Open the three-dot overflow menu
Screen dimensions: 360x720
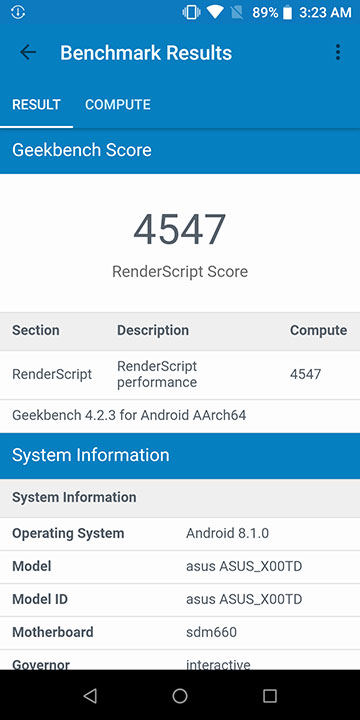(338, 52)
